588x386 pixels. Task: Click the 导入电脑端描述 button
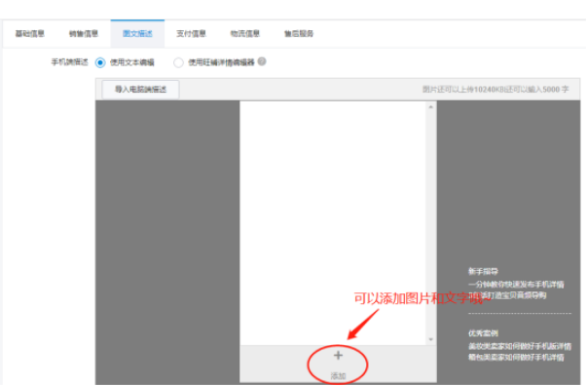click(x=140, y=90)
